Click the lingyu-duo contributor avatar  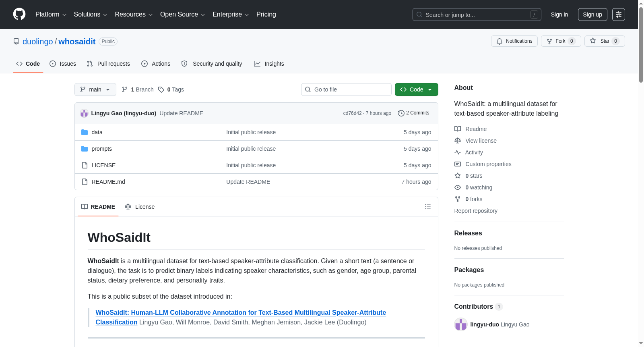pyautogui.click(x=461, y=324)
